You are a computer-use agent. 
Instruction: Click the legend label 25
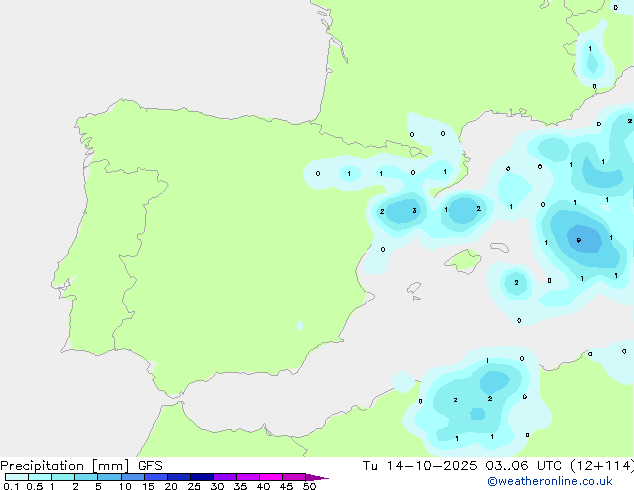[x=194, y=486]
